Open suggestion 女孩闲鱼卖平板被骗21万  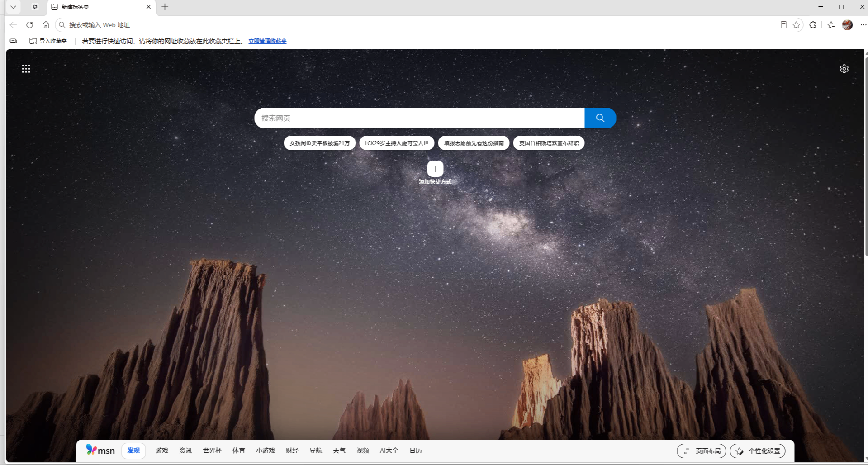(x=319, y=143)
